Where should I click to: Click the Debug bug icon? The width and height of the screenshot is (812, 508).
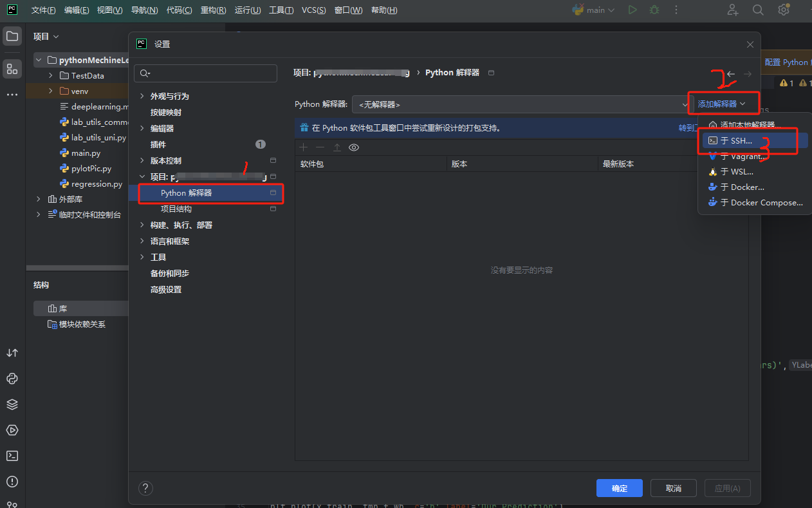(x=654, y=10)
